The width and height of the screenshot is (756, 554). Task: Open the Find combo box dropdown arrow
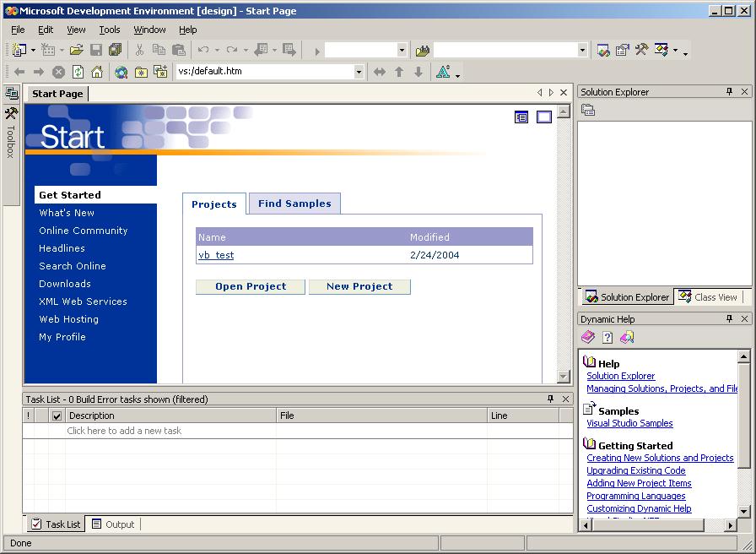coord(582,50)
